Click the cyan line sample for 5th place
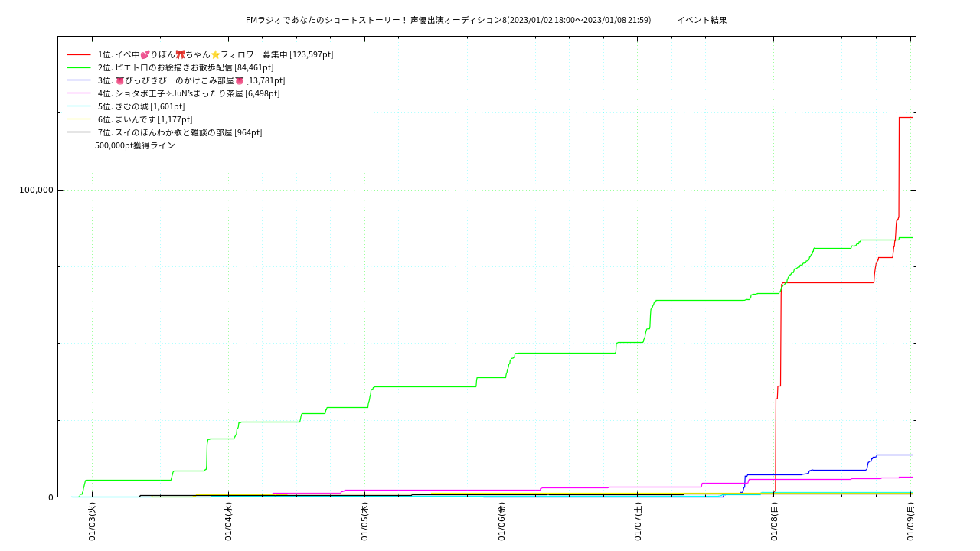 coord(79,106)
